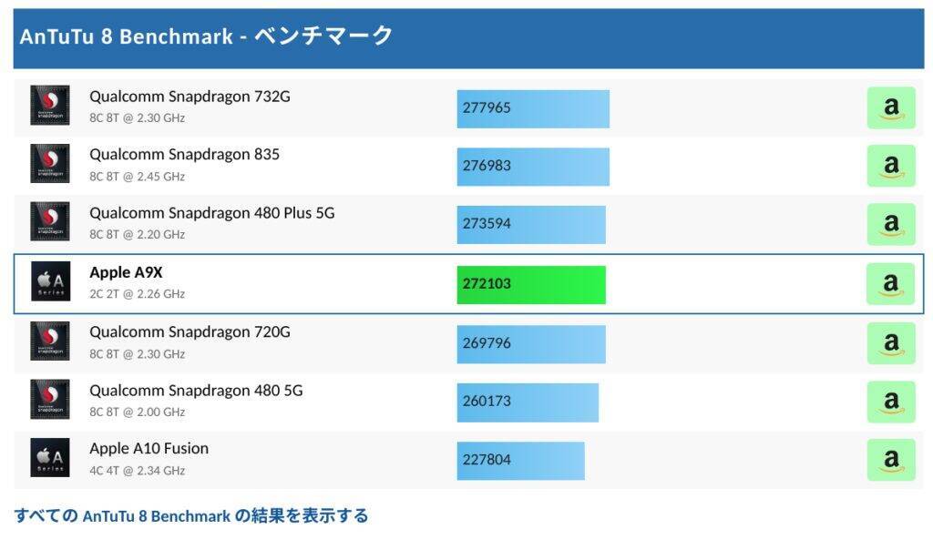Viewport: 933px width, 560px height.
Task: Click the Snapdragon 480 5G chip icon
Action: point(50,400)
